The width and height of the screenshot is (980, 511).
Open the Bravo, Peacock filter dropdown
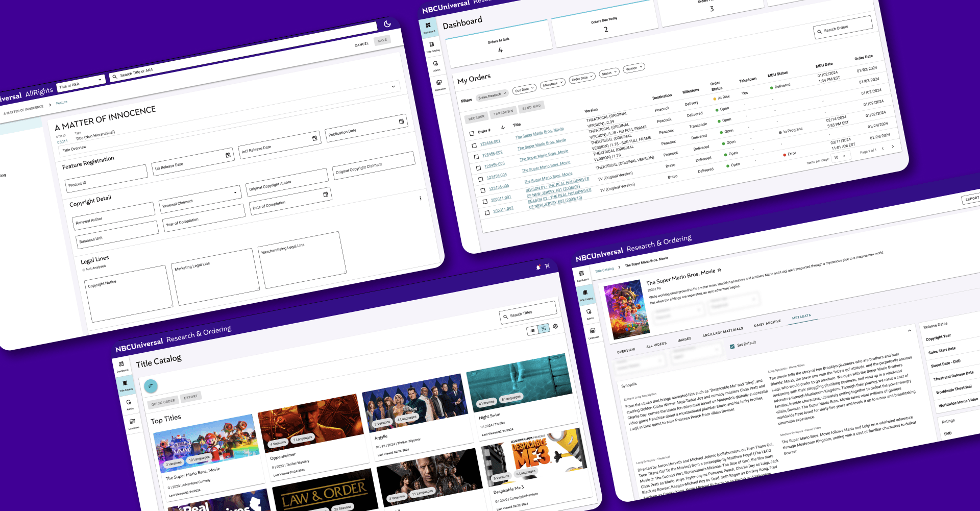[492, 95]
